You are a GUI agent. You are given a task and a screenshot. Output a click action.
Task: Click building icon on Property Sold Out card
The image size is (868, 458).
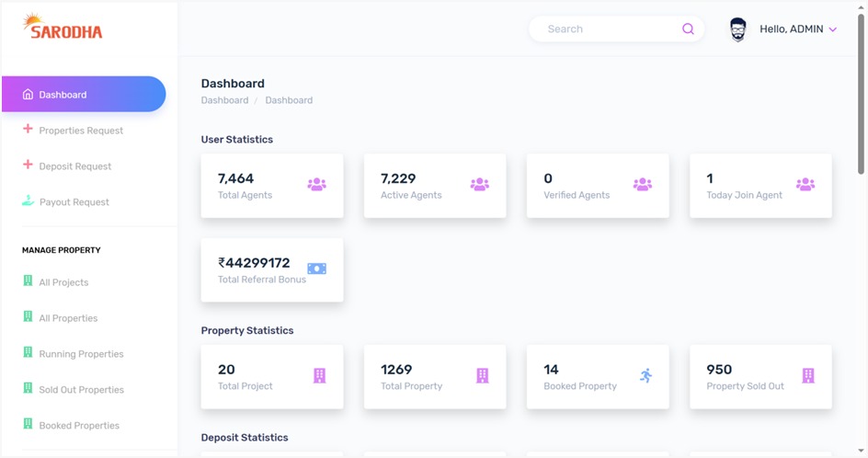point(808,375)
